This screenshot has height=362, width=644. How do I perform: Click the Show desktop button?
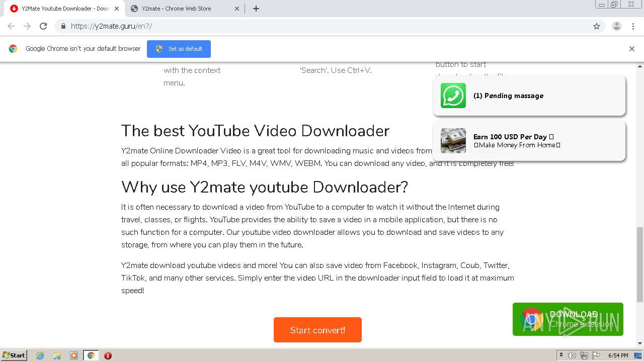638,355
